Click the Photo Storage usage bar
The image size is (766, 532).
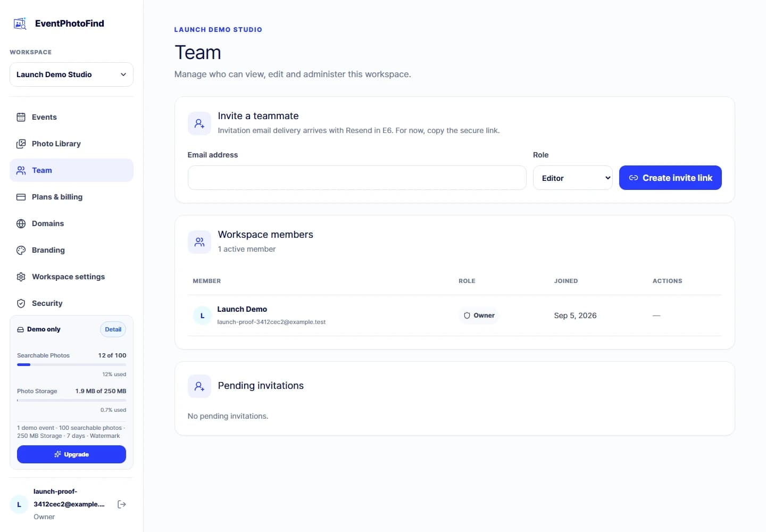tap(71, 400)
